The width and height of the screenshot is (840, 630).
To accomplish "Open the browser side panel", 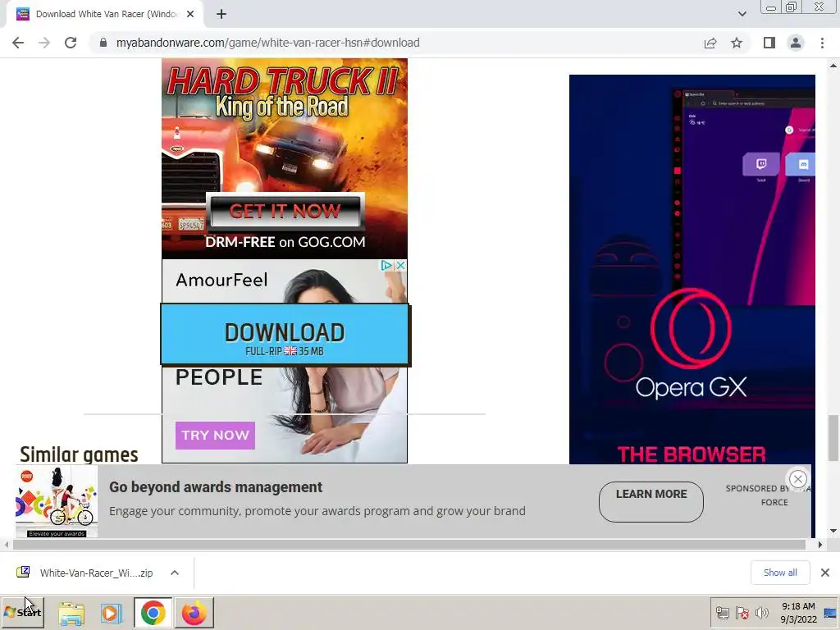I will [769, 43].
